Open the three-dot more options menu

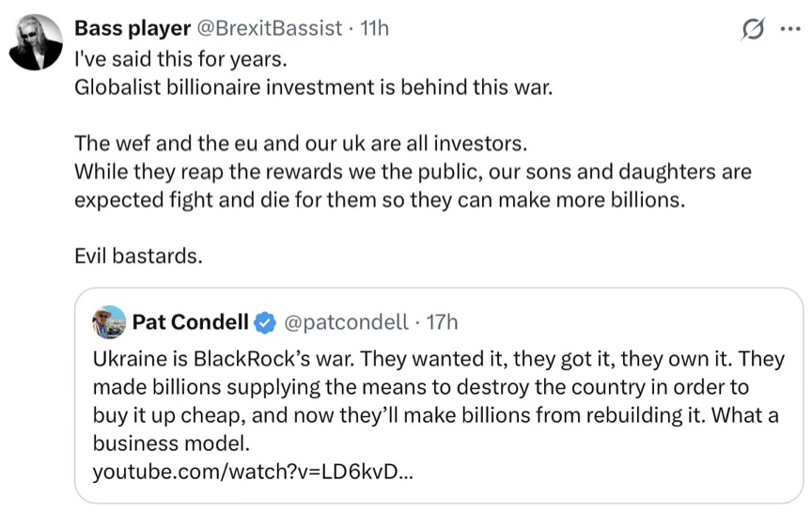tap(789, 29)
